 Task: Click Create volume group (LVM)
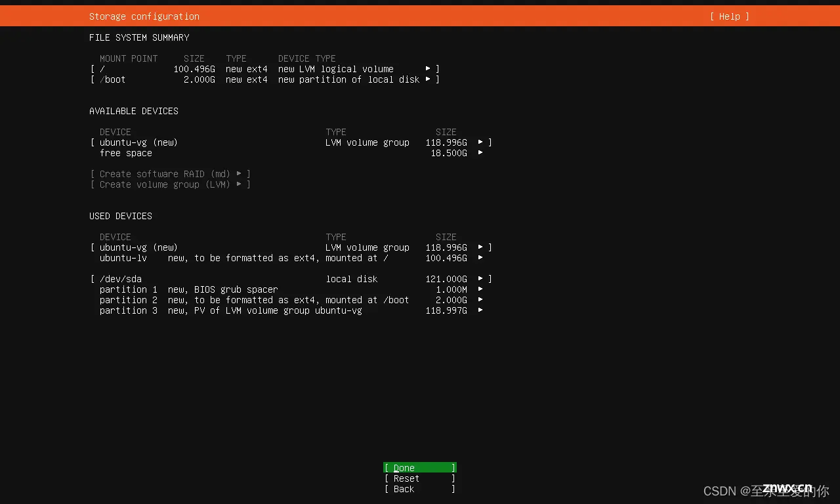pos(171,184)
